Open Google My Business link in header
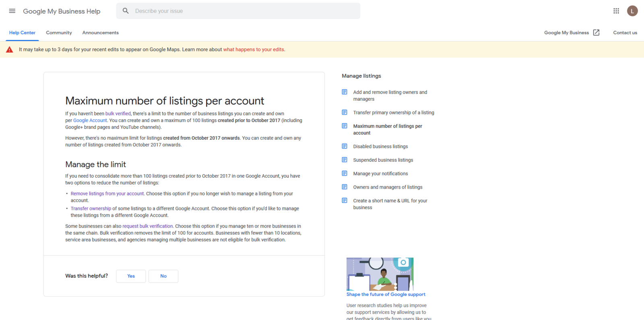The height and width of the screenshot is (320, 644). coord(566,33)
